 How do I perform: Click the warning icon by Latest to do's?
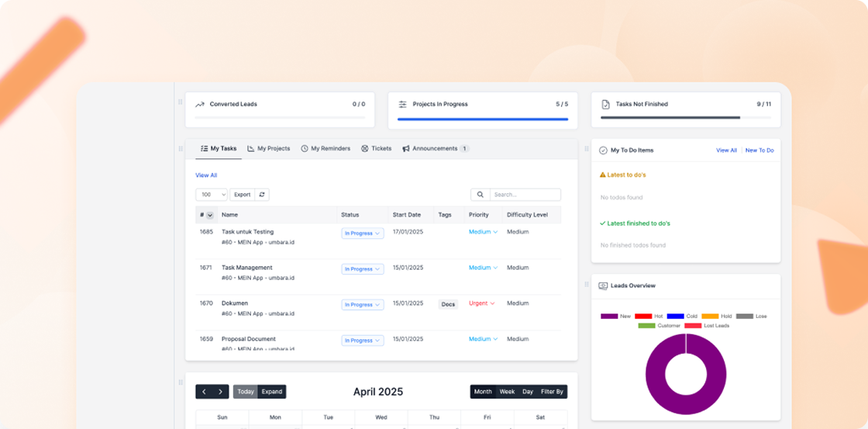point(603,175)
